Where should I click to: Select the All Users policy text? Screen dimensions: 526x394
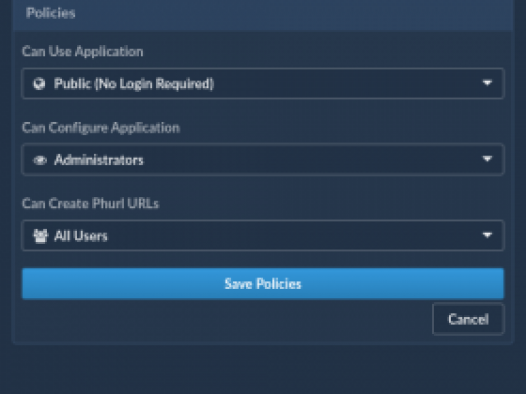click(81, 236)
